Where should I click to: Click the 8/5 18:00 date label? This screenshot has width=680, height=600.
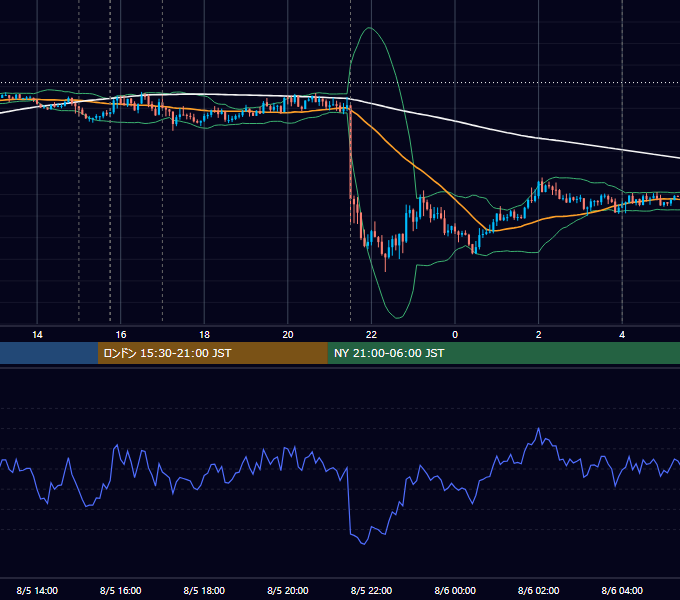point(204,590)
